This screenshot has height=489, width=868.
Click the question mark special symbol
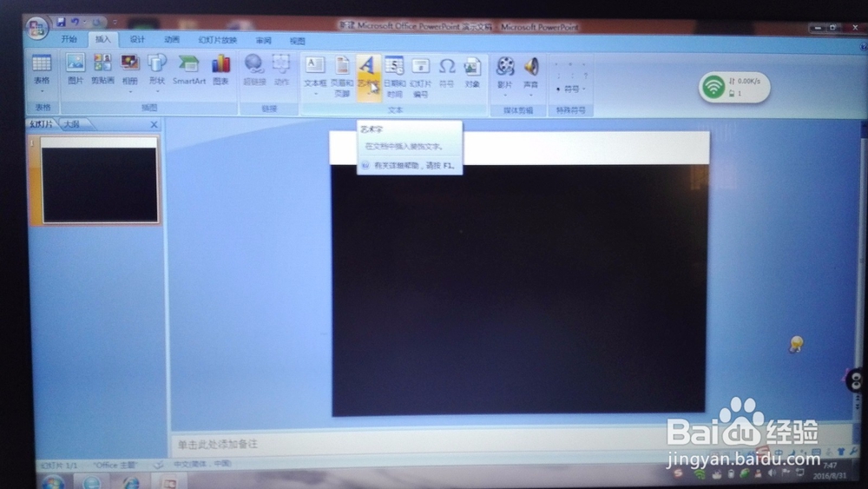tap(585, 76)
